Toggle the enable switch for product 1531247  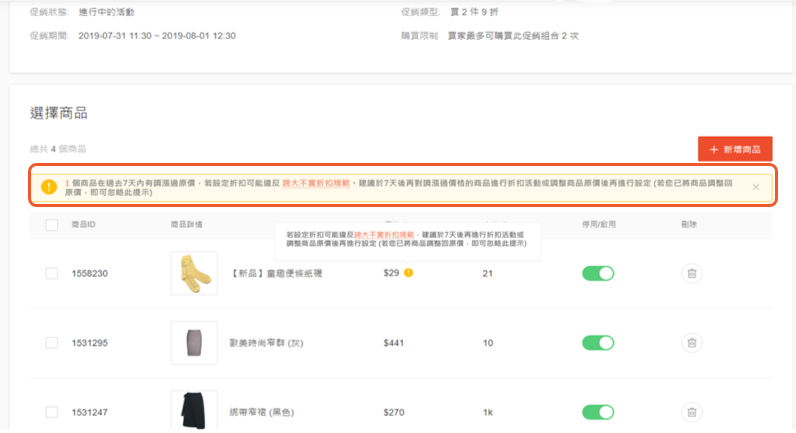pyautogui.click(x=597, y=411)
